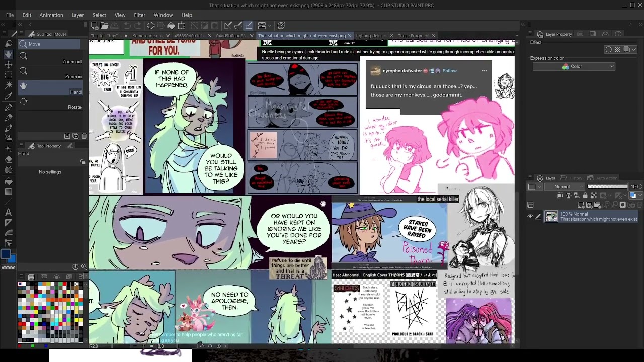Select the Eyedropper tool
Screen dimensions: 644x362
click(9, 97)
